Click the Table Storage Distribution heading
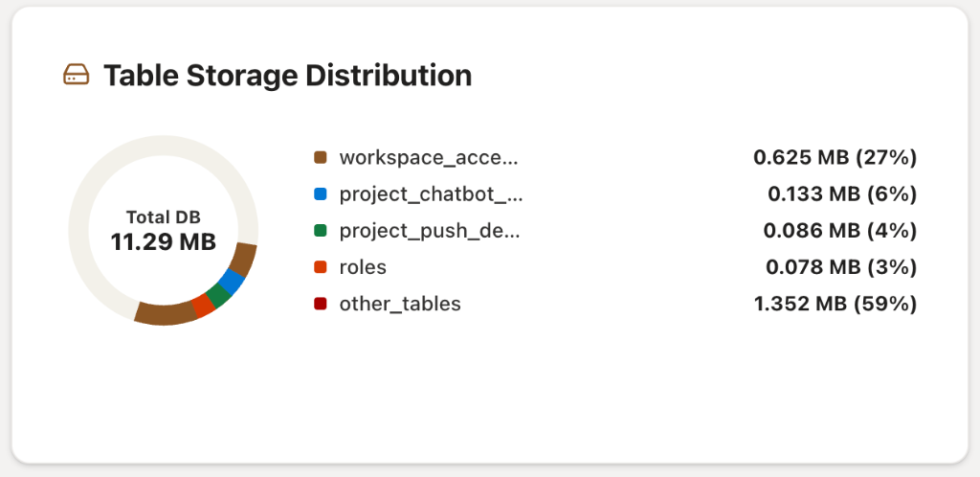 (x=287, y=76)
